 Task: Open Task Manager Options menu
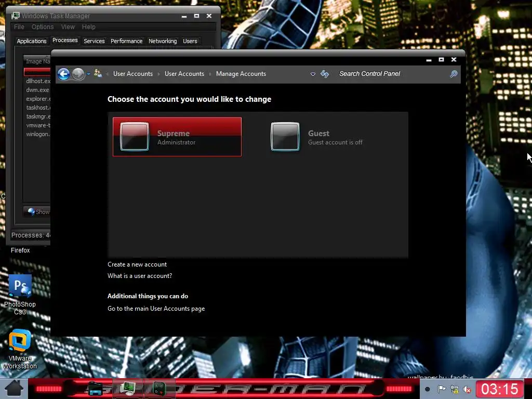(x=43, y=27)
